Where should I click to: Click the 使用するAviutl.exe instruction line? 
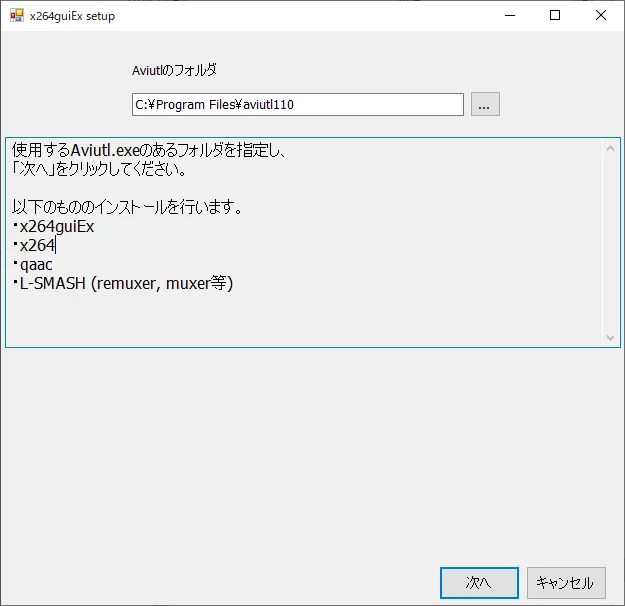150,150
